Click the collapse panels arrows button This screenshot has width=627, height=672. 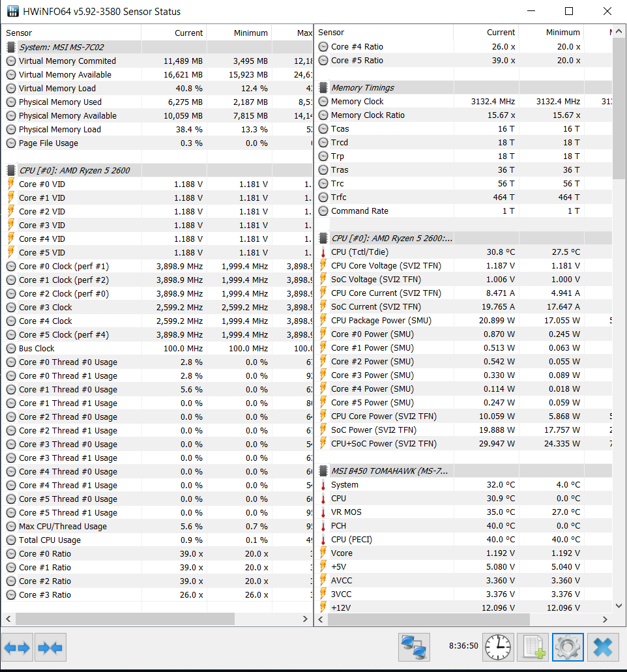[51, 647]
